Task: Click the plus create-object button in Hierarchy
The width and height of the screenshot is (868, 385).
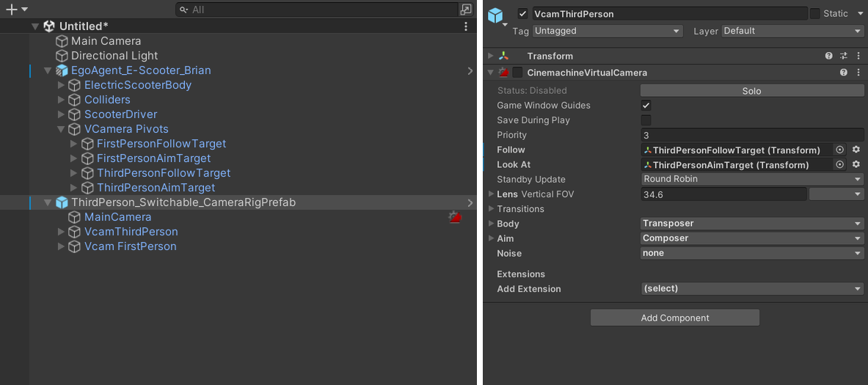Action: 11,10
